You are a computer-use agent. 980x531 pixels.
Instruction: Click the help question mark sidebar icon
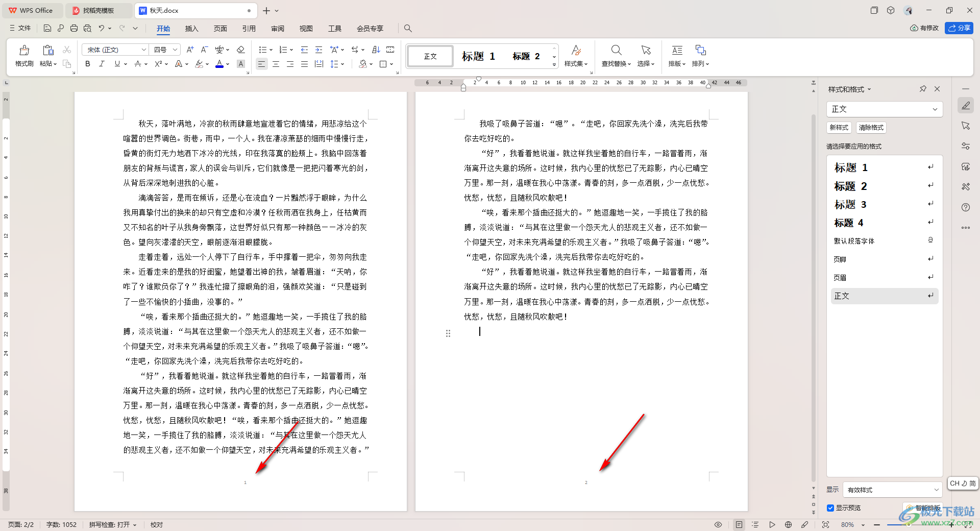[966, 207]
